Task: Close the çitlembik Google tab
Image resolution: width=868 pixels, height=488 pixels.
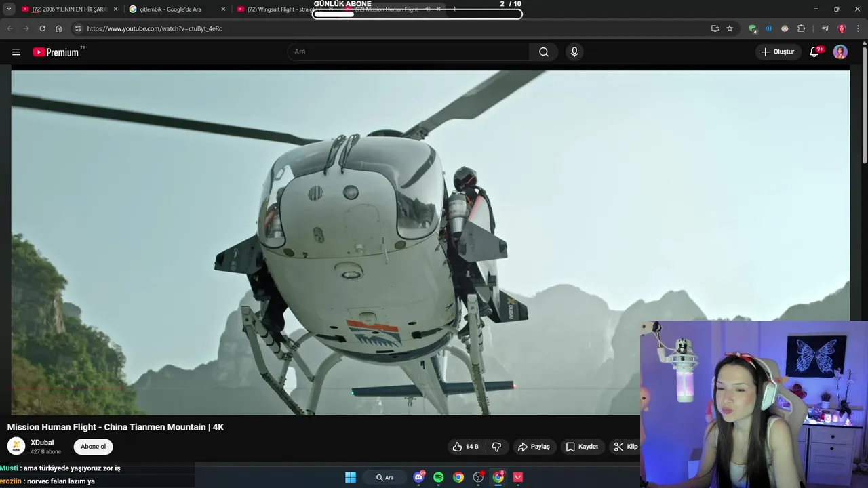Action: (x=223, y=9)
